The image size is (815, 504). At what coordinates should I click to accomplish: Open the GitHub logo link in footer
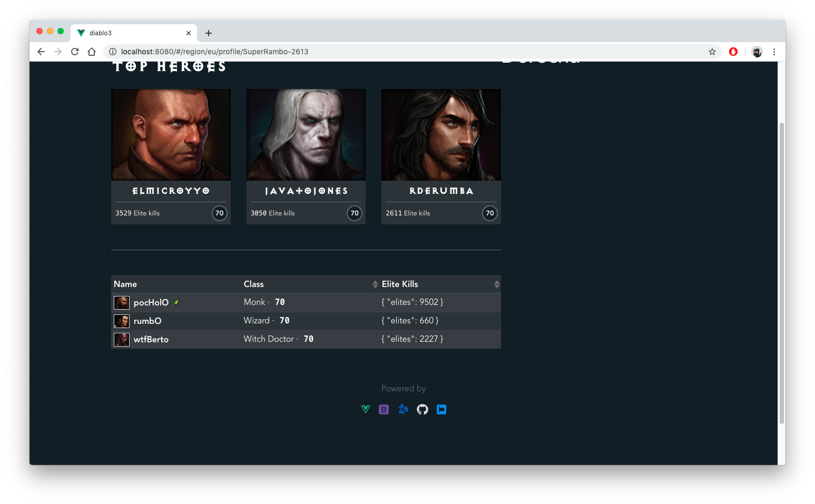coord(423,409)
